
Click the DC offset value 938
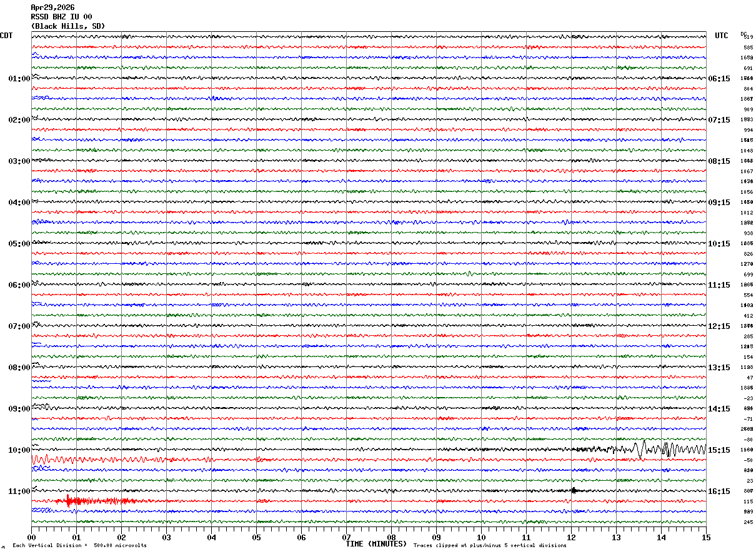tap(748, 233)
